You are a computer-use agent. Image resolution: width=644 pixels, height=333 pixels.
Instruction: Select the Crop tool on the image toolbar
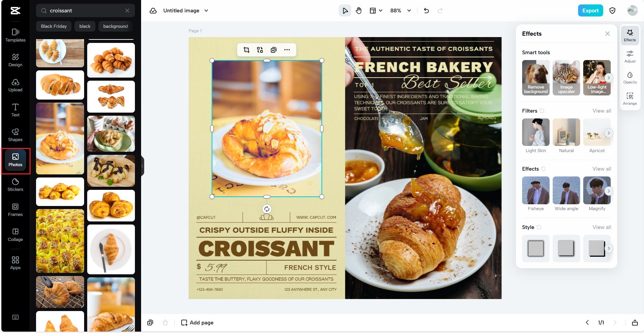(x=246, y=50)
